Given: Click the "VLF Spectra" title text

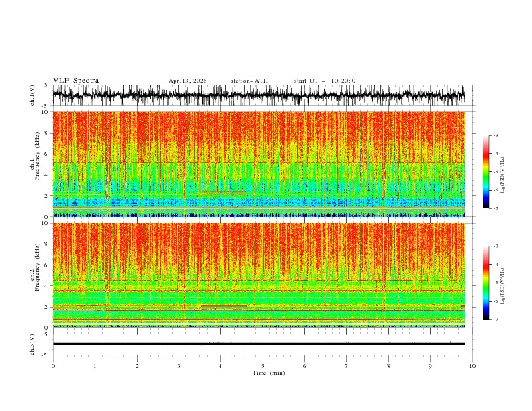Looking at the screenshot, I should pos(76,81).
